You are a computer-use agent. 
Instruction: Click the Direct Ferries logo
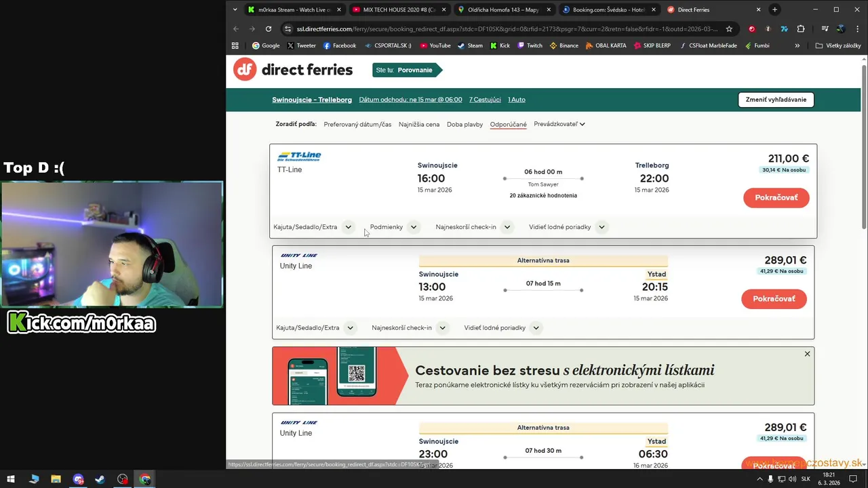coord(293,70)
